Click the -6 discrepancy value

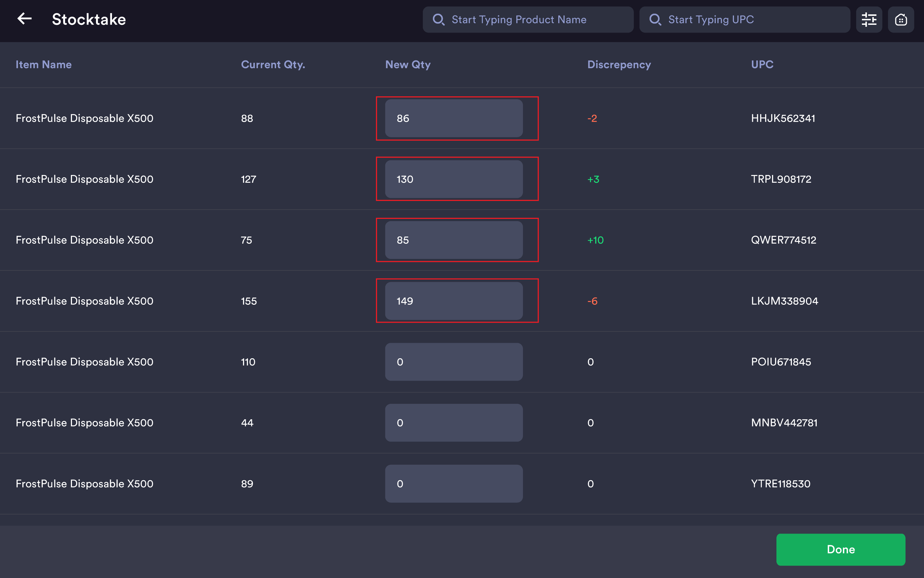(592, 301)
